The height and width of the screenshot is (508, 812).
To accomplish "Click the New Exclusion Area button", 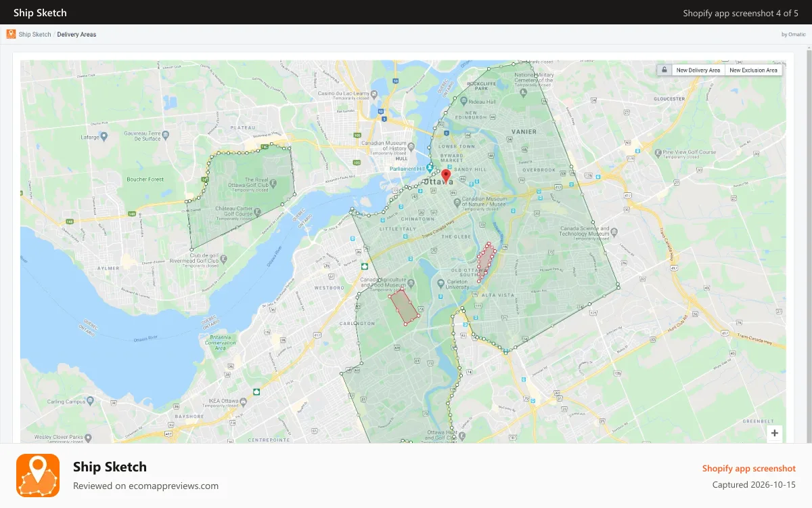I will [753, 70].
